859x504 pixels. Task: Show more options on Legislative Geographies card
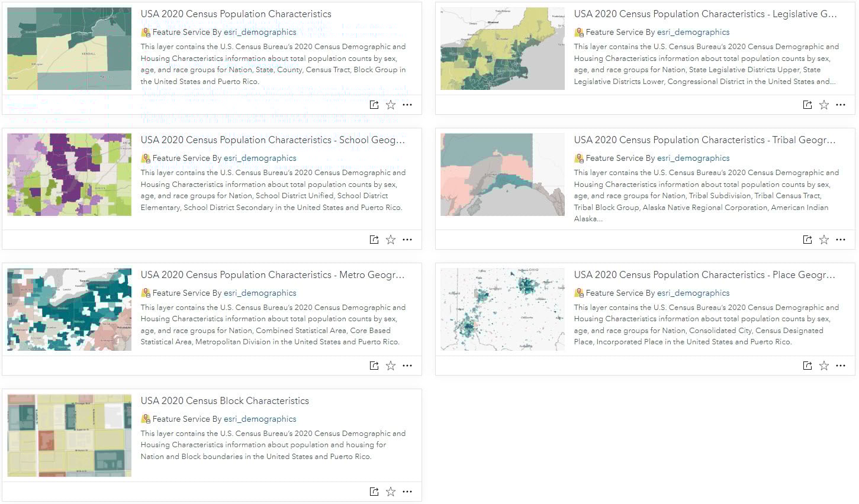click(841, 105)
